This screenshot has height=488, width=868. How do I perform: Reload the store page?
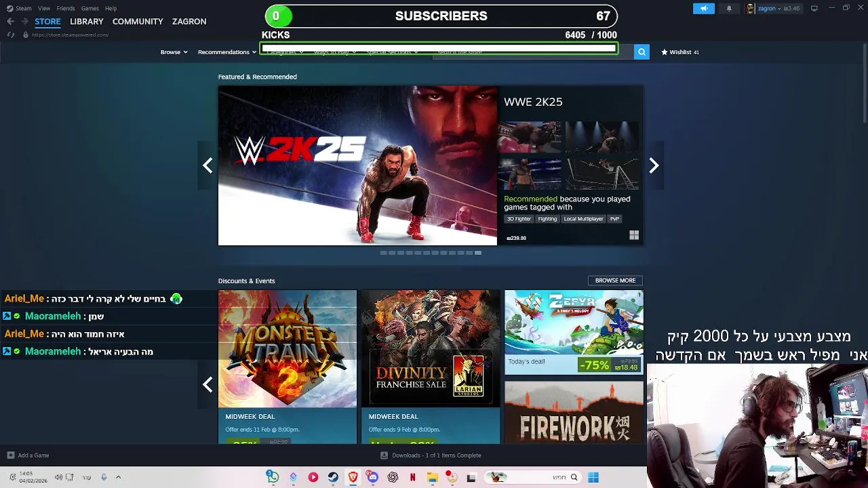(x=11, y=35)
